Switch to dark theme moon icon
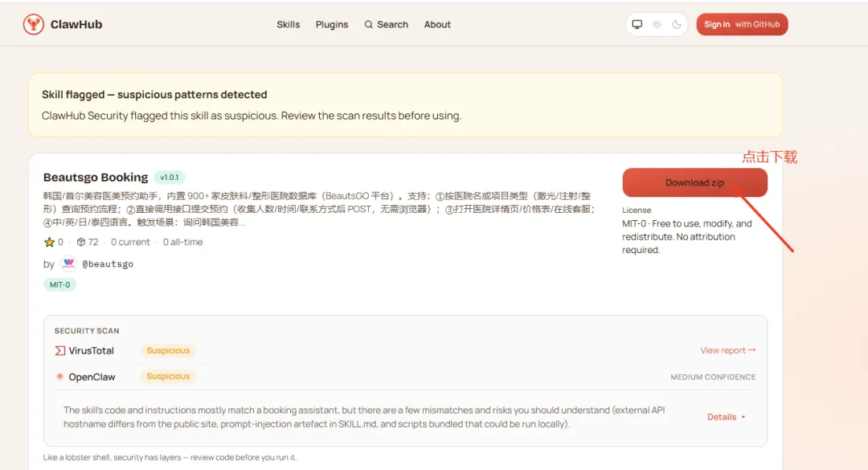 click(x=677, y=24)
